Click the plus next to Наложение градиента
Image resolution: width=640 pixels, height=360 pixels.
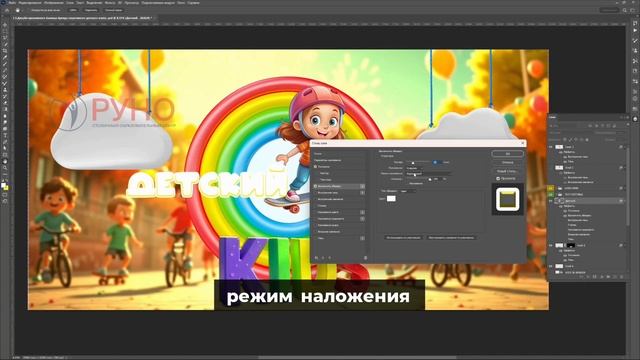tap(362, 219)
